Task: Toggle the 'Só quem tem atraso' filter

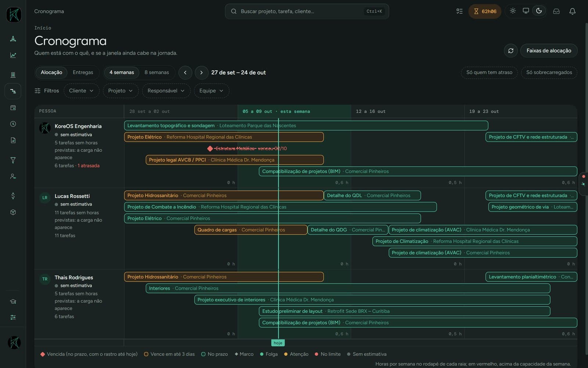Action: point(489,72)
